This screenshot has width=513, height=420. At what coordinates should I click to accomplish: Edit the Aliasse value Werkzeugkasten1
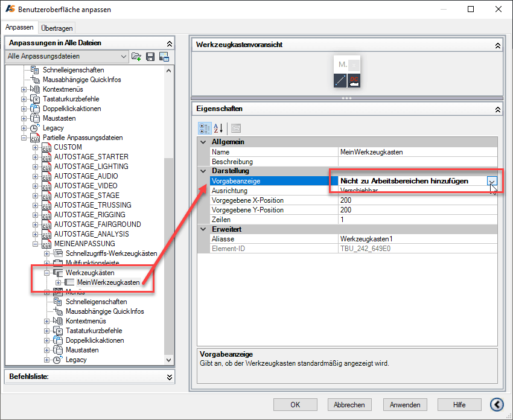tap(418, 239)
